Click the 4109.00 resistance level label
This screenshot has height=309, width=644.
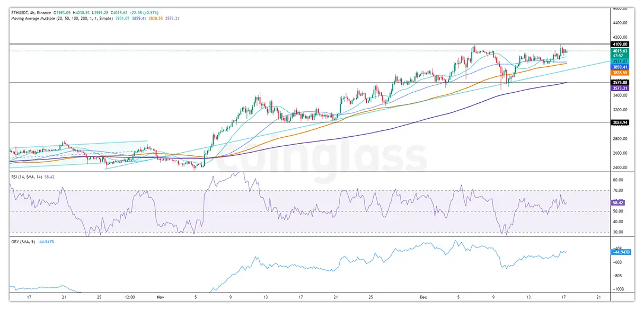point(619,44)
